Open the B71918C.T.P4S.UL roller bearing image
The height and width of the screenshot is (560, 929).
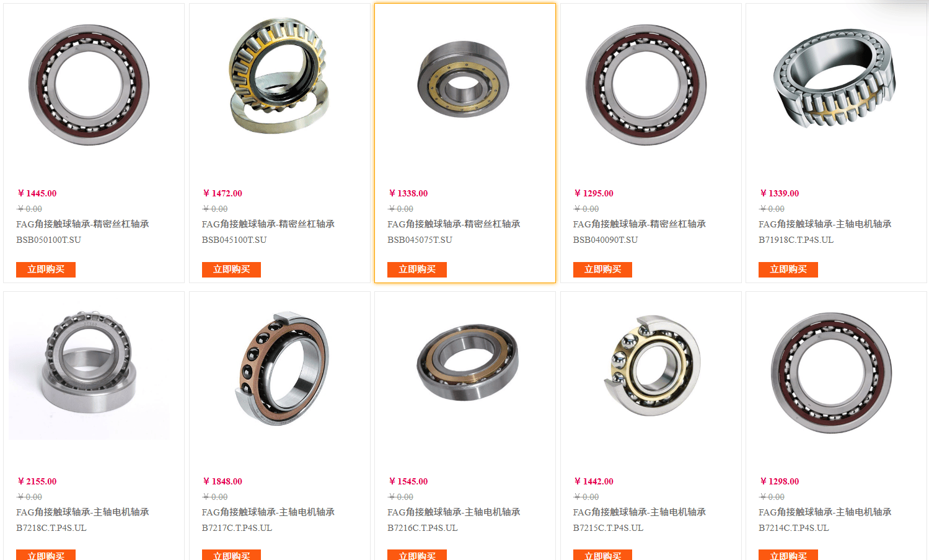tap(834, 77)
